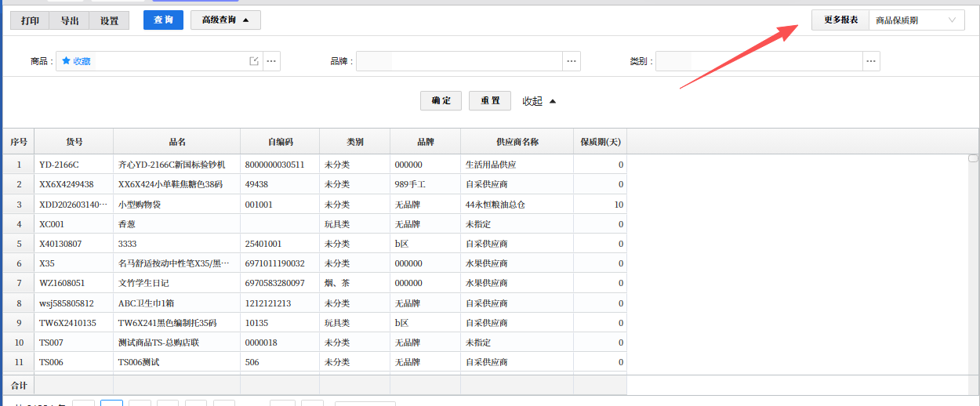Screen dimensions: 980x406
Task: Sort by the 货号 column header
Action: [x=74, y=142]
